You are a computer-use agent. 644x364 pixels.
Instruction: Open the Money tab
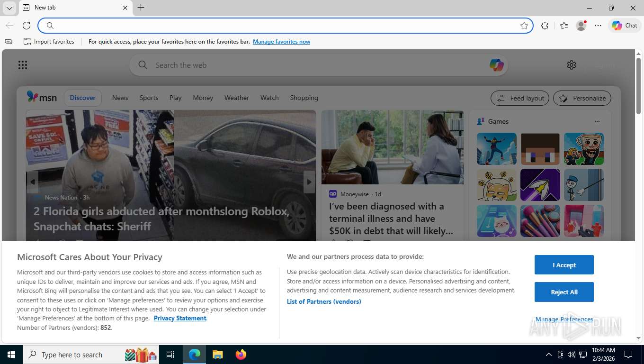coord(203,98)
